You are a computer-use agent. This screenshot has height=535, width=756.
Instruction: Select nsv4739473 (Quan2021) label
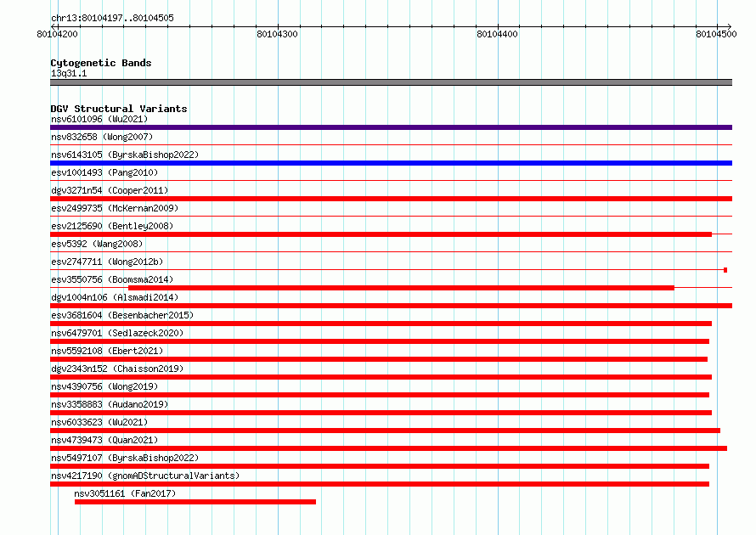coord(104,440)
